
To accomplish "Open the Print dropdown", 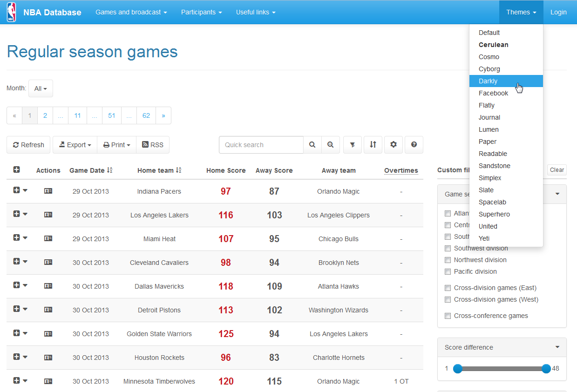I will tap(116, 145).
